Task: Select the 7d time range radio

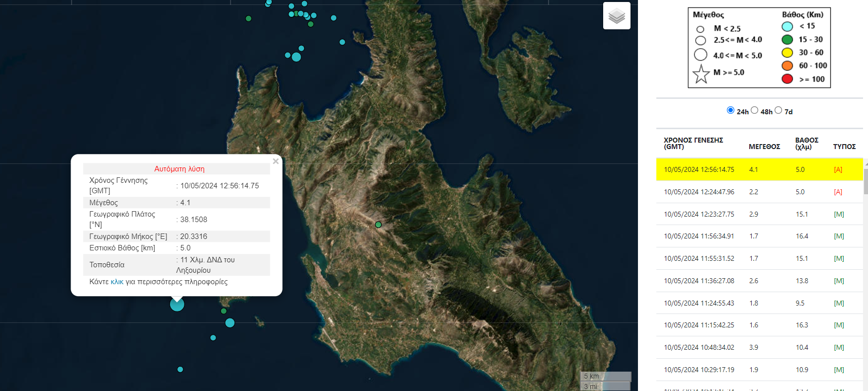Action: [x=778, y=110]
